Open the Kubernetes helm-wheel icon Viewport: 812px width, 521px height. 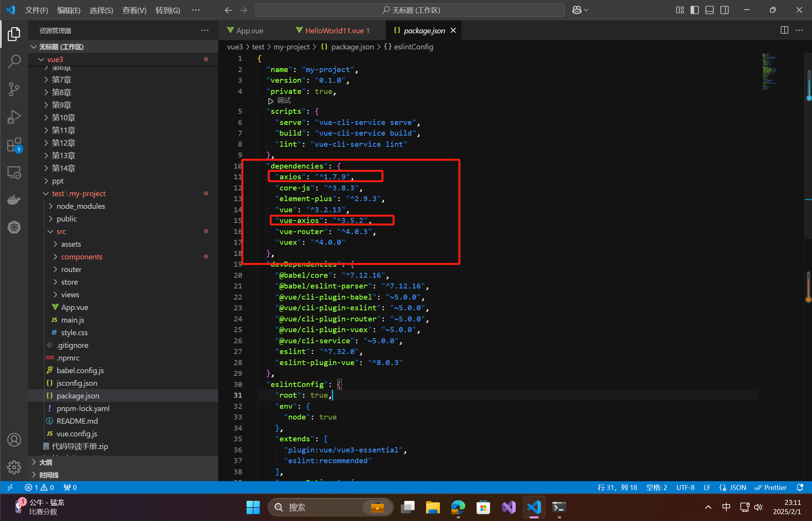(x=14, y=227)
